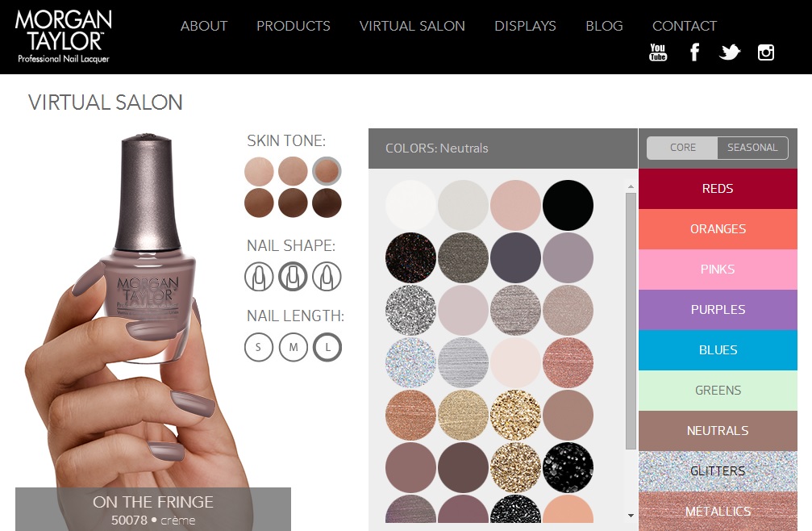Pick the medium brown skin tone swatch

click(x=259, y=203)
